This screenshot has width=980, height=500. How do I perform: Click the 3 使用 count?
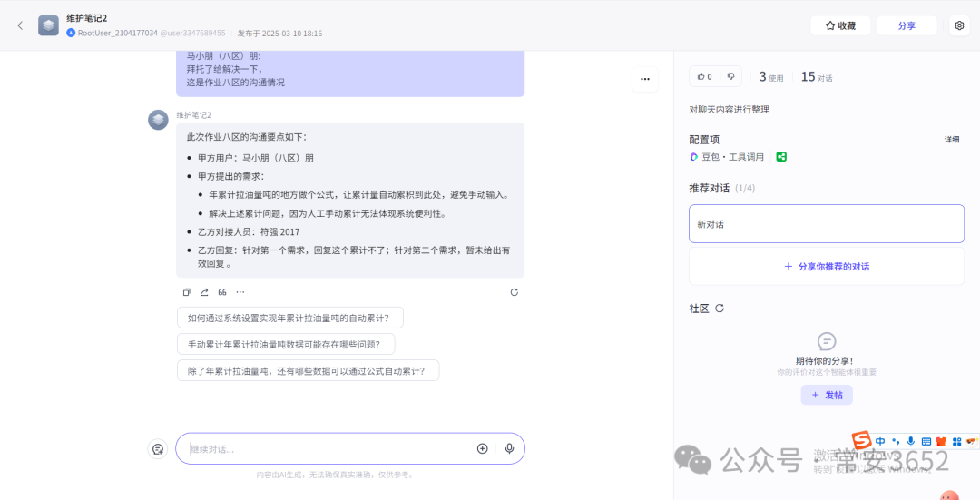(x=771, y=77)
